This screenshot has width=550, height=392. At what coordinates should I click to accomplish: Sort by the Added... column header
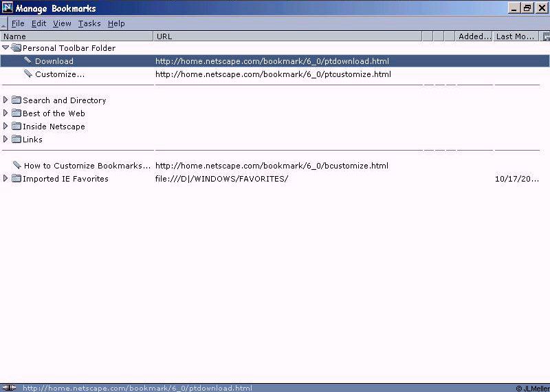coord(474,36)
